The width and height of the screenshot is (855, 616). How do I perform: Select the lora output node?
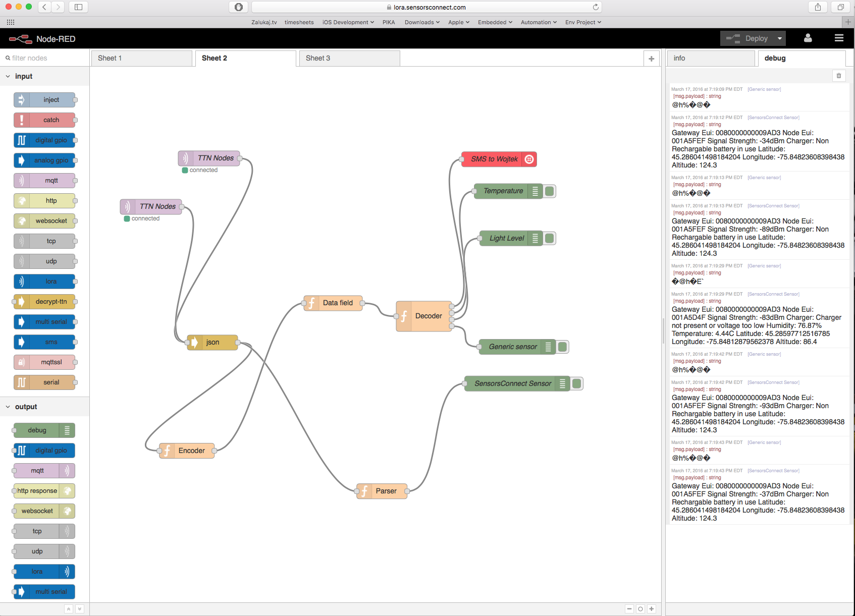click(44, 572)
